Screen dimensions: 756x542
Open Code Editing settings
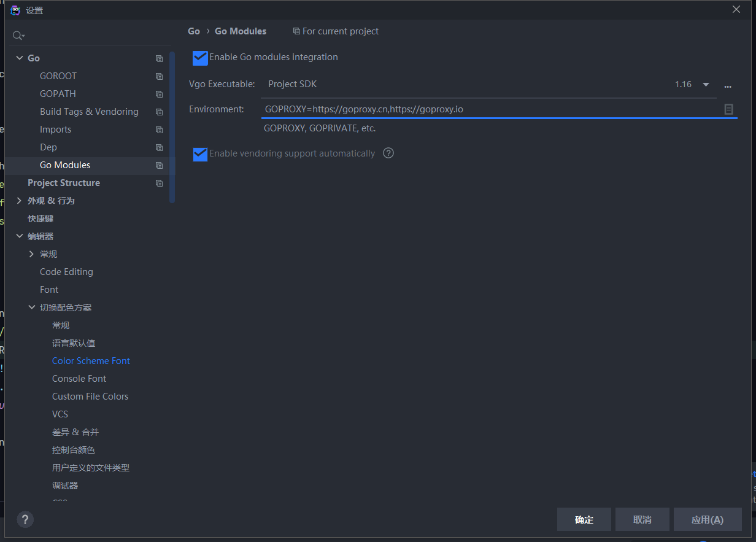(66, 272)
